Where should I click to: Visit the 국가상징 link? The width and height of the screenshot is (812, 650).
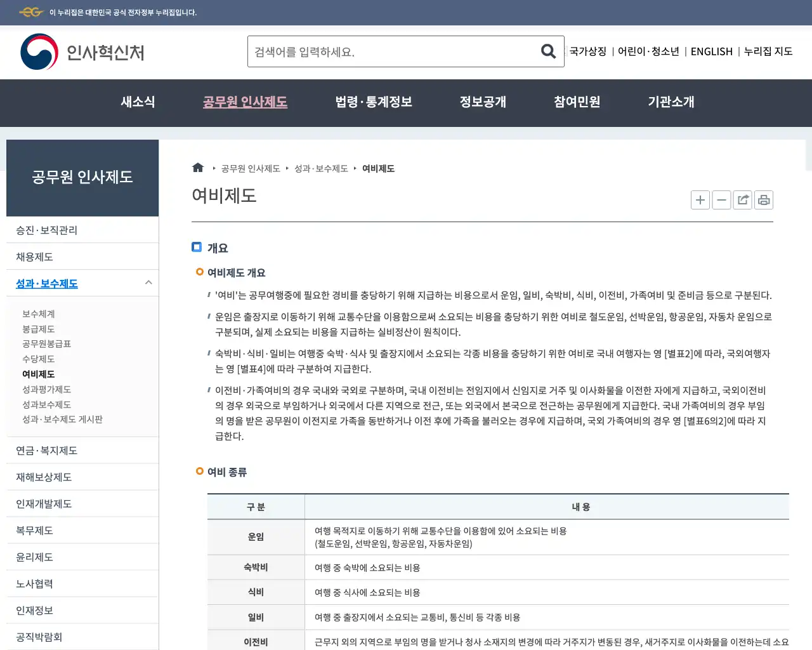[588, 51]
